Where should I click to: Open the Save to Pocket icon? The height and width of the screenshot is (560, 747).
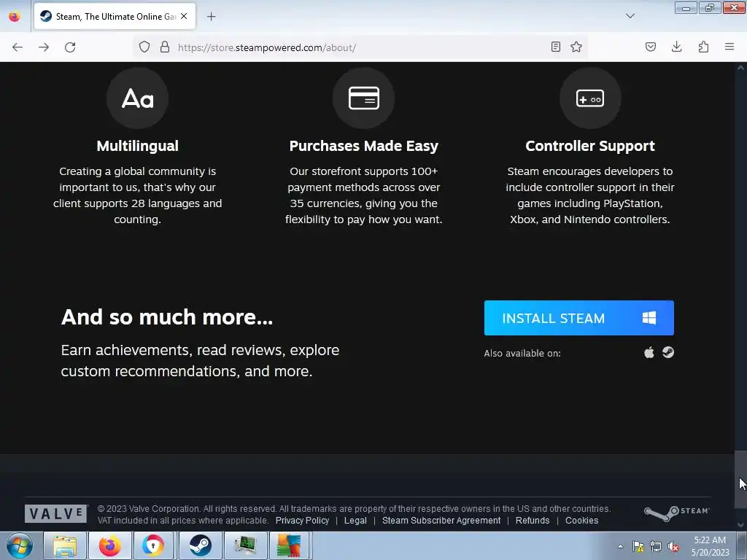pyautogui.click(x=651, y=47)
